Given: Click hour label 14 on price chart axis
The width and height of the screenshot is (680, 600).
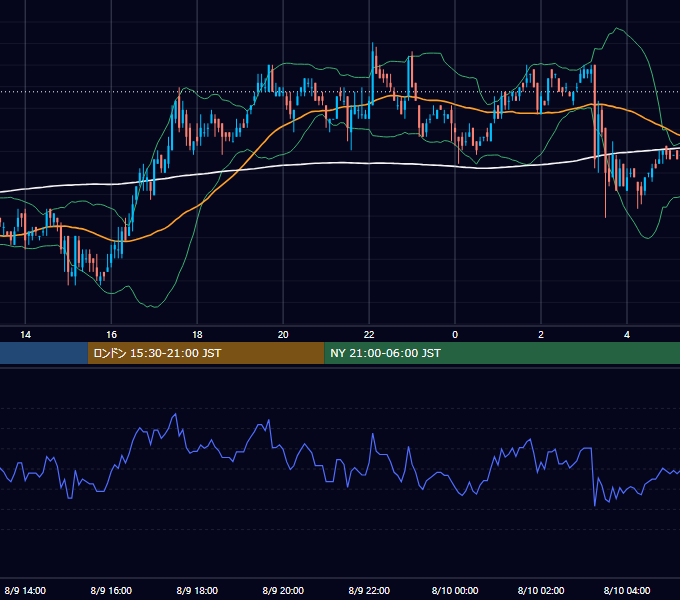Looking at the screenshot, I should click(x=26, y=335).
